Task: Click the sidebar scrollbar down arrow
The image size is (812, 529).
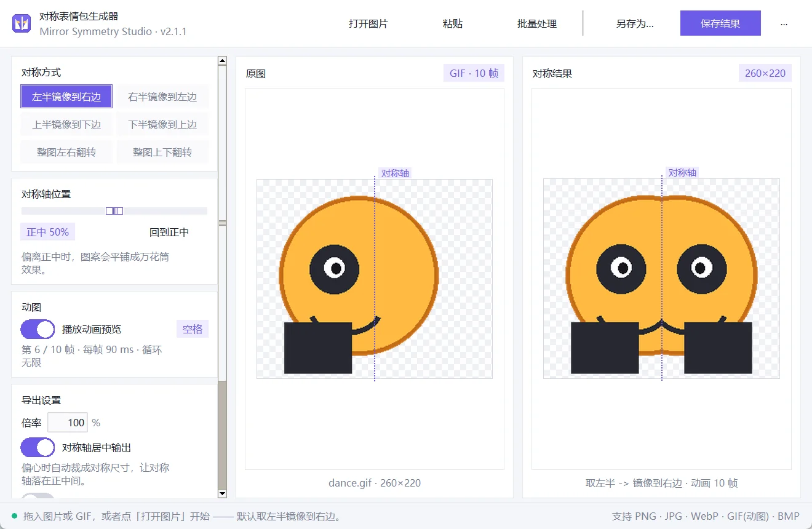Action: (223, 493)
